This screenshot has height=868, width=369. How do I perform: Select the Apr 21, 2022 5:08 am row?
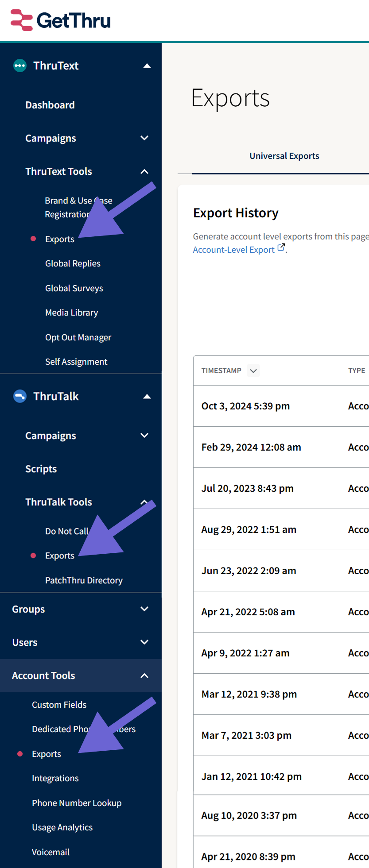pyautogui.click(x=281, y=612)
